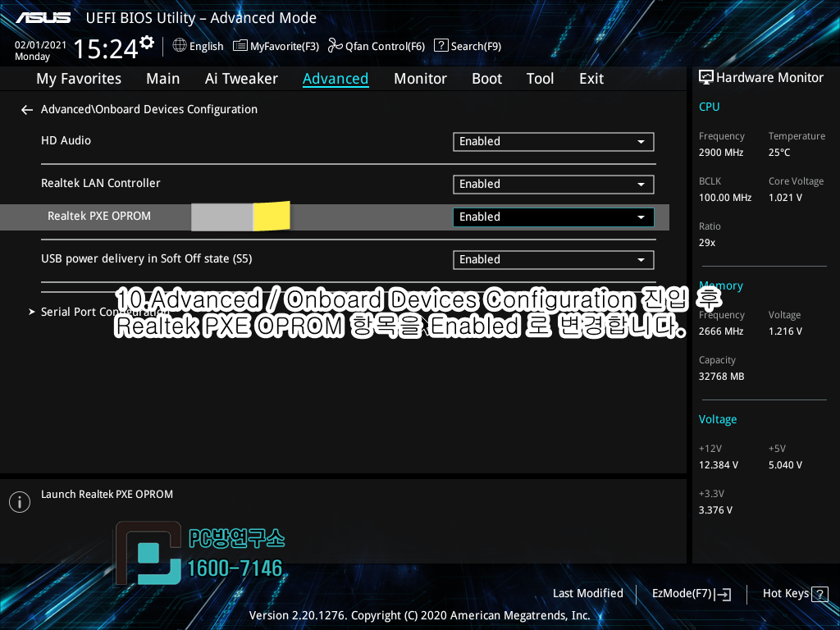
Task: Open the Realtek LAN Controller dropdown
Action: pos(554,185)
